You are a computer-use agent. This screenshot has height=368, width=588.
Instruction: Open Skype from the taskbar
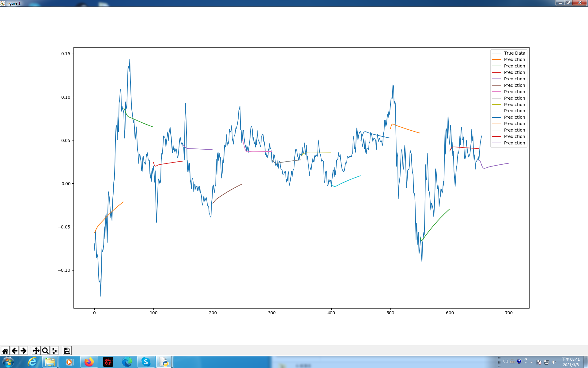click(146, 362)
